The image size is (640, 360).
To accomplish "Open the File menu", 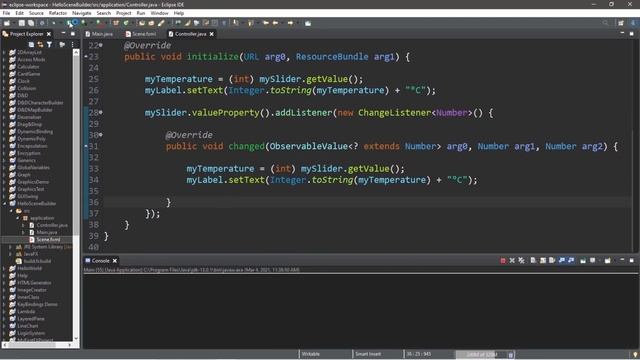I will (x=6, y=13).
